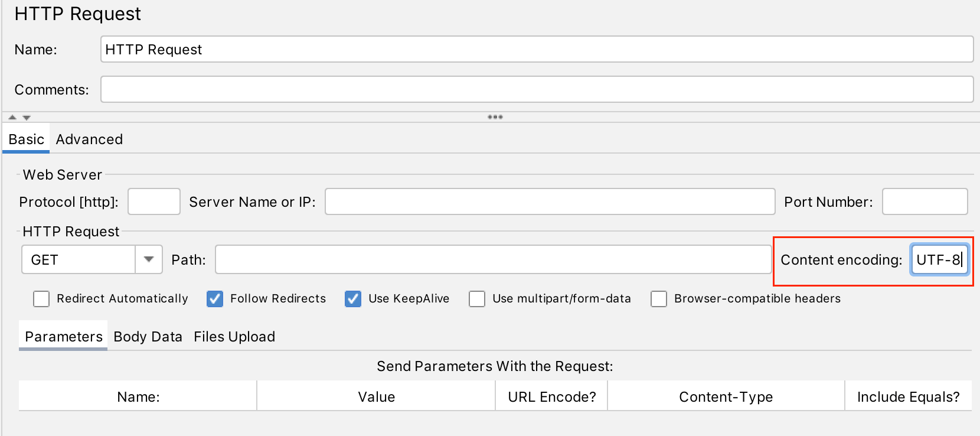The image size is (980, 436).
Task: Open the Body Data tab
Action: [x=148, y=337]
